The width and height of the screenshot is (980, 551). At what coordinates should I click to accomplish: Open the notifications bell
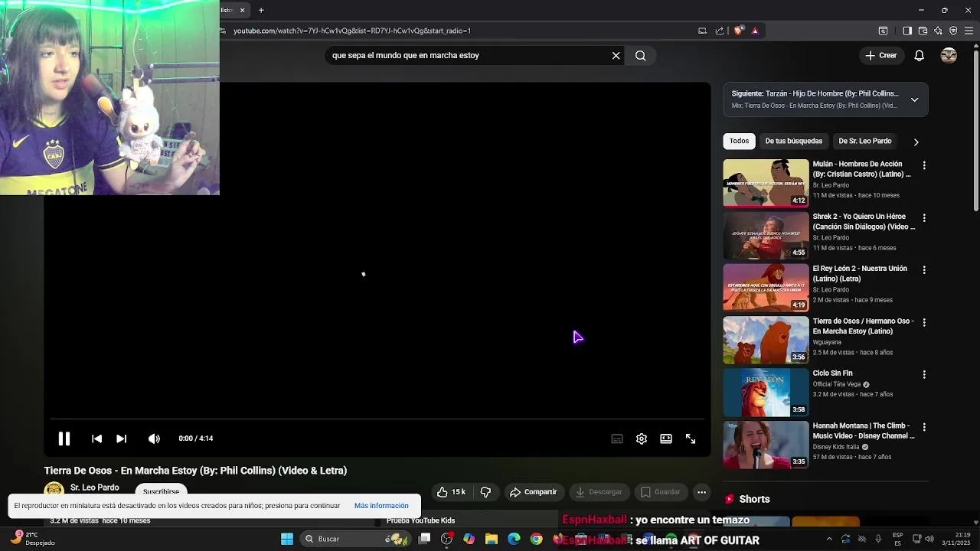[919, 55]
